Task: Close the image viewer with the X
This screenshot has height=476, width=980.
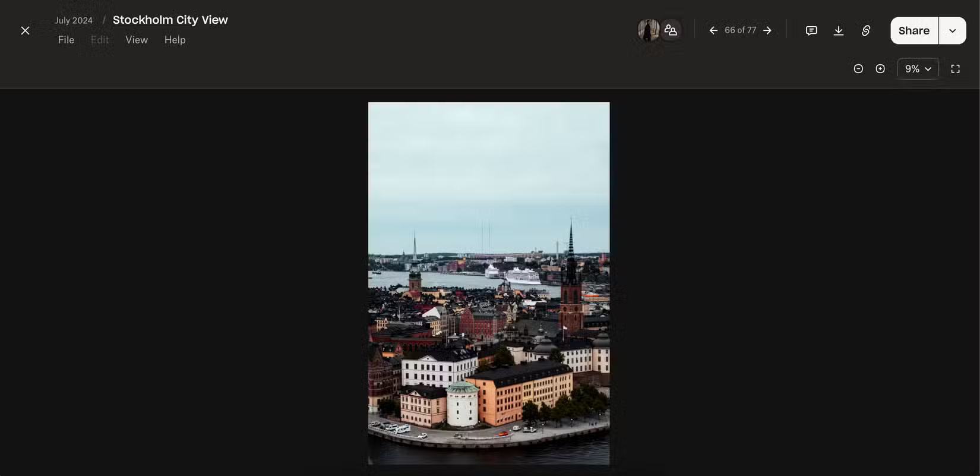Action: click(x=25, y=30)
